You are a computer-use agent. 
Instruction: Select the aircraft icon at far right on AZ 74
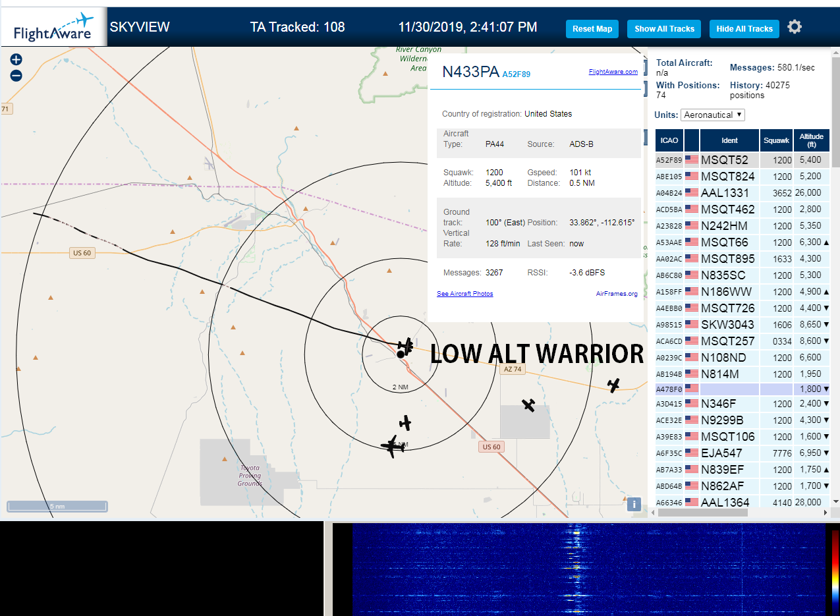tap(614, 385)
